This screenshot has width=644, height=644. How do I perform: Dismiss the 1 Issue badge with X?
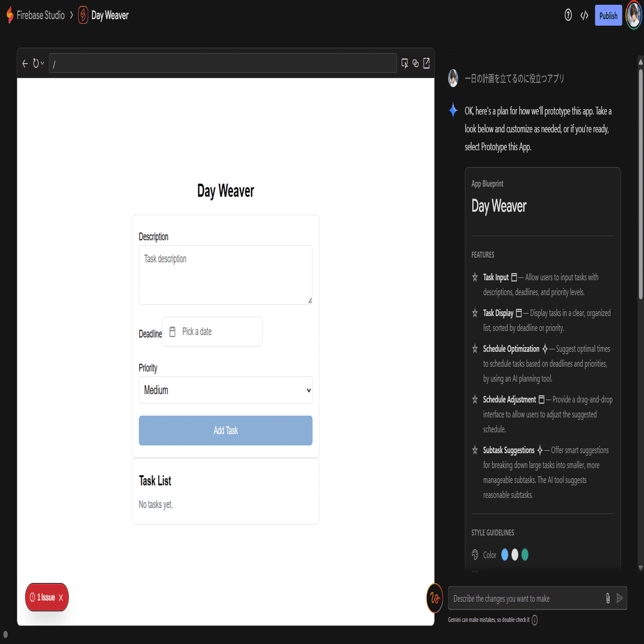[61, 597]
